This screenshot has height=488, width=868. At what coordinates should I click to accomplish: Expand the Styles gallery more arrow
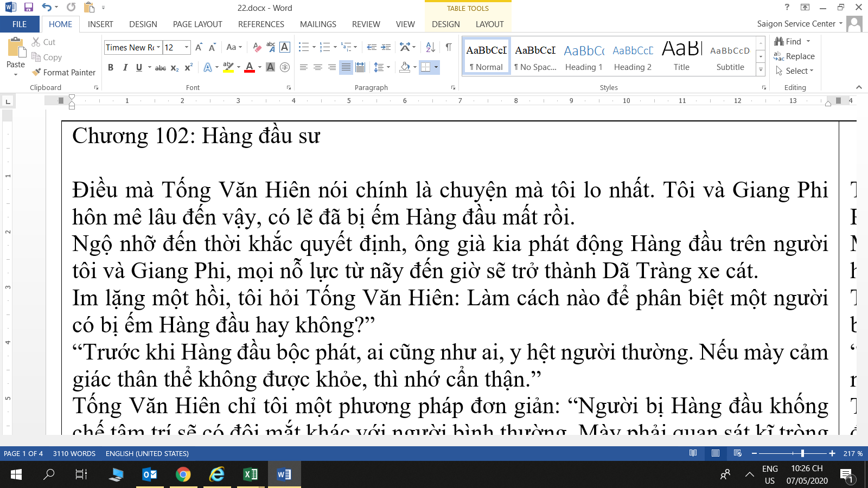tap(761, 69)
